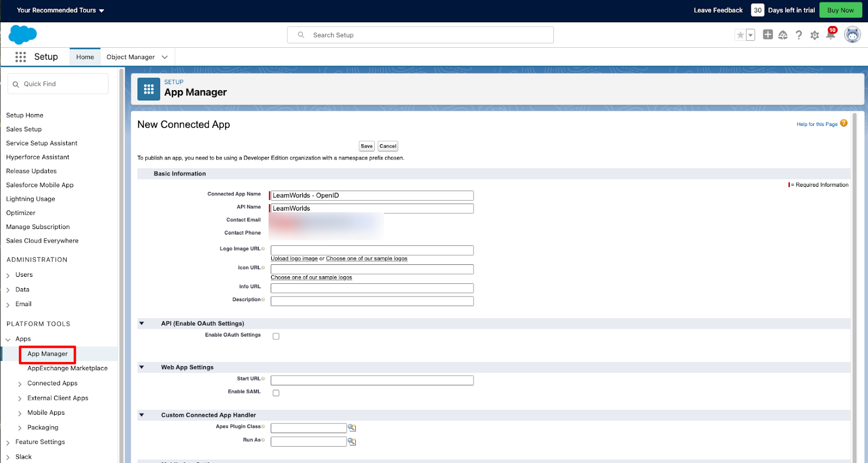The image size is (868, 463).
Task: Focus the Search Setup field
Action: pos(420,35)
